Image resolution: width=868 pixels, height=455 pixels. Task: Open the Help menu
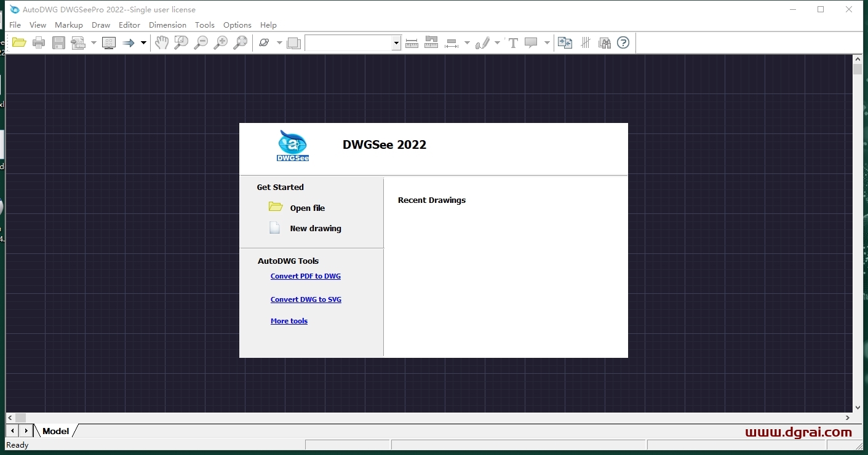click(268, 25)
